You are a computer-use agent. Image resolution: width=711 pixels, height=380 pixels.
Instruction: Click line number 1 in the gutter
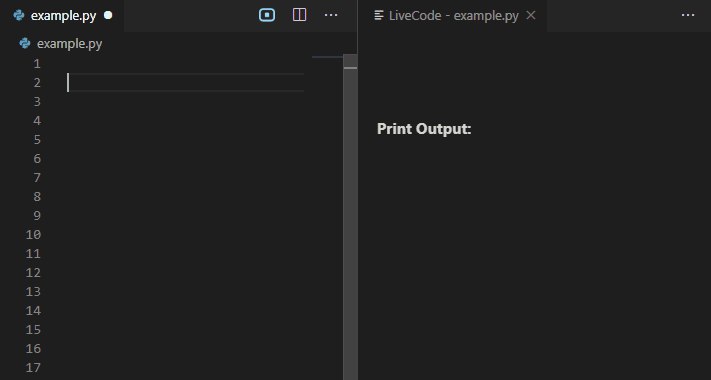[x=37, y=64]
